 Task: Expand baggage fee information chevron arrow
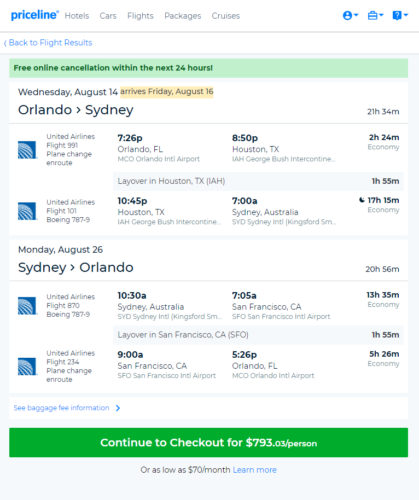tap(118, 408)
